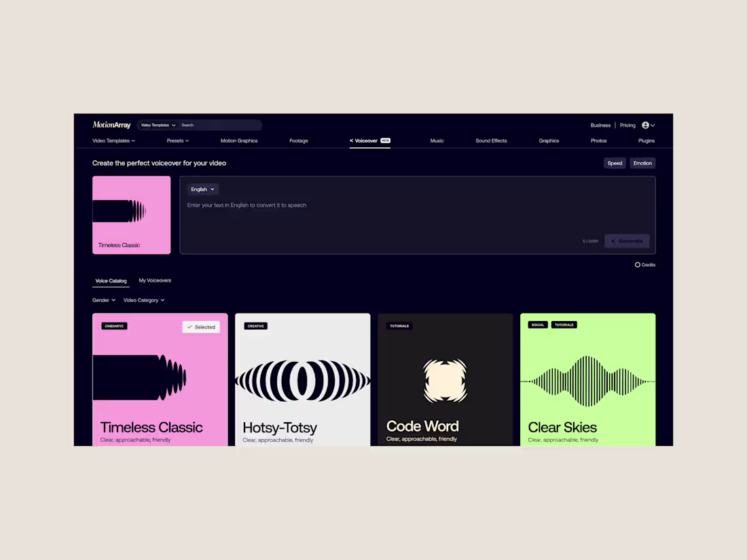Image resolution: width=747 pixels, height=560 pixels.
Task: Open the Pricing page link
Action: (627, 125)
